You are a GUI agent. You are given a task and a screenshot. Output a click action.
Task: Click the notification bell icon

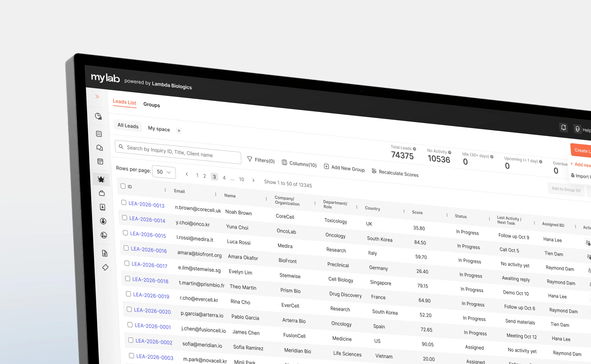pos(564,127)
